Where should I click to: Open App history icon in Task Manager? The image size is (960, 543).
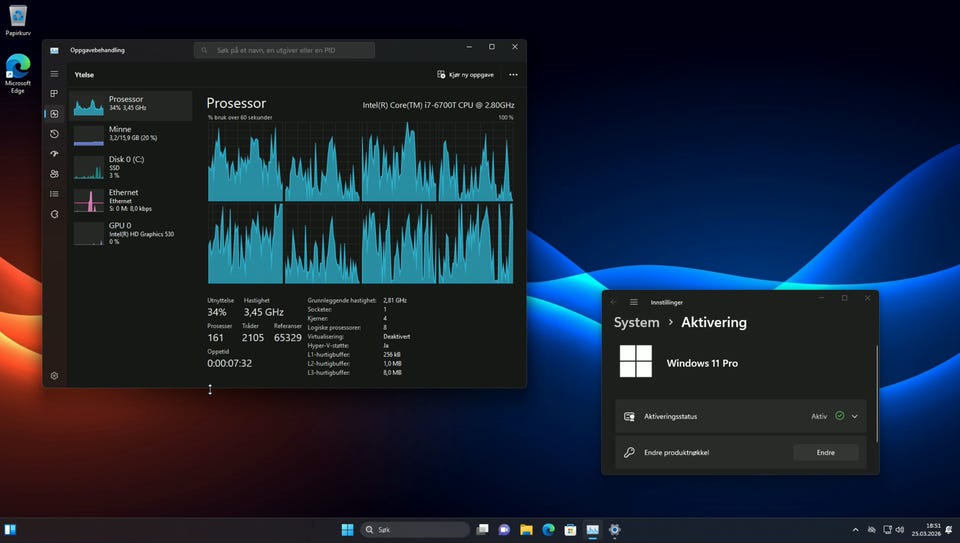tap(54, 134)
